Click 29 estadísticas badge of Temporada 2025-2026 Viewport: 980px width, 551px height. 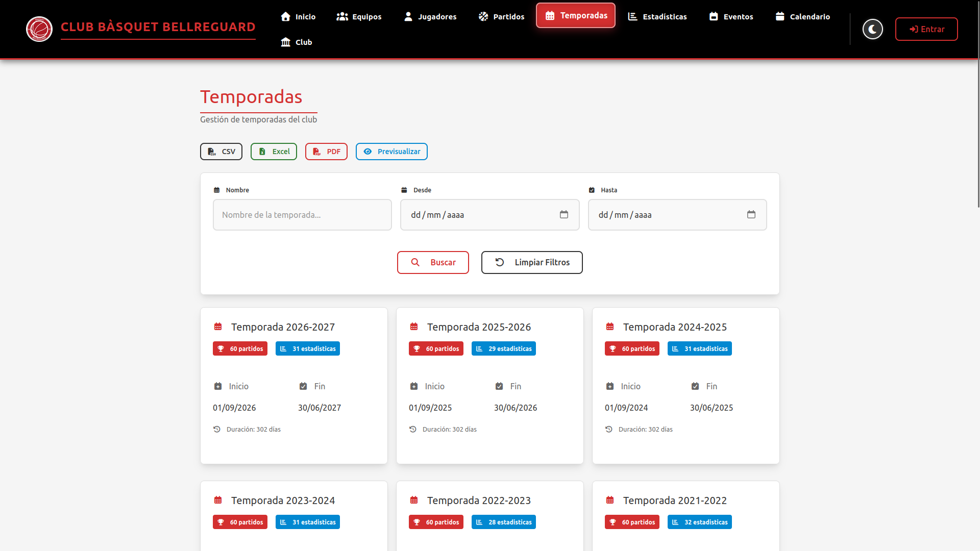(504, 348)
